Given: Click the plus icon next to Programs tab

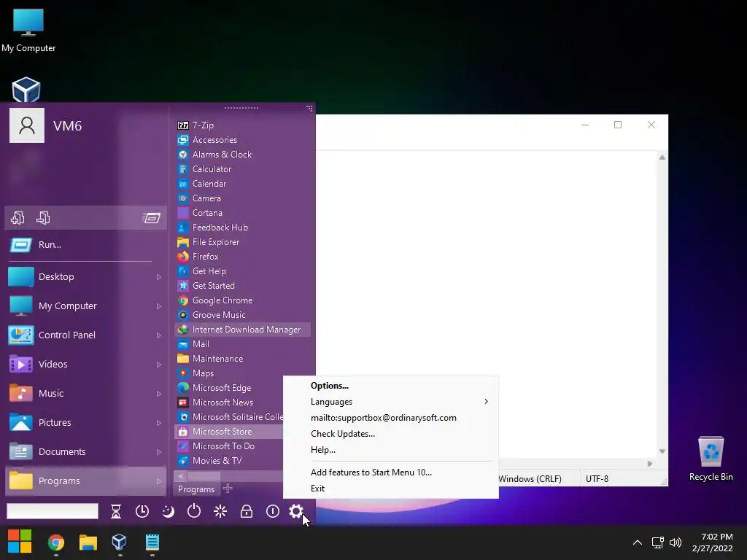Looking at the screenshot, I should (228, 489).
